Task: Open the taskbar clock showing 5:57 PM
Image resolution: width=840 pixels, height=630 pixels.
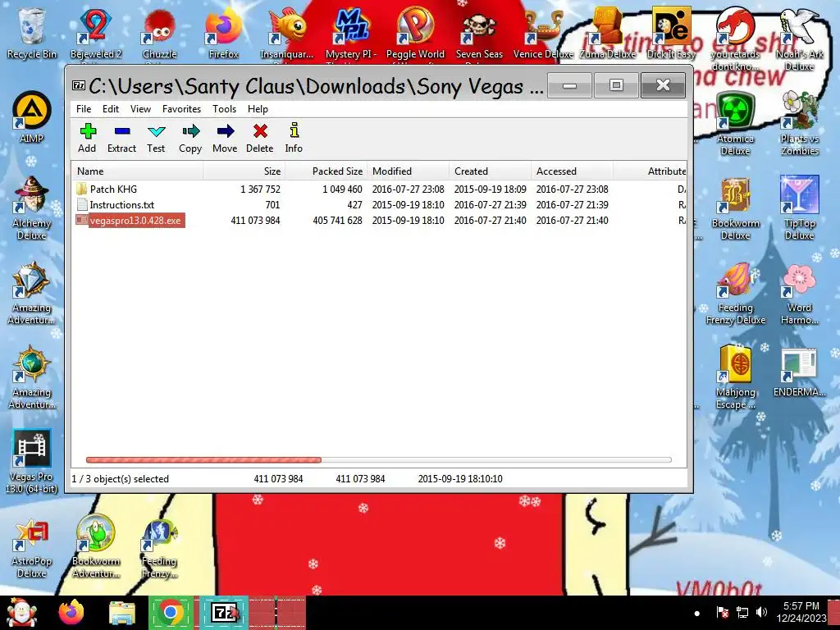Action: (801, 612)
